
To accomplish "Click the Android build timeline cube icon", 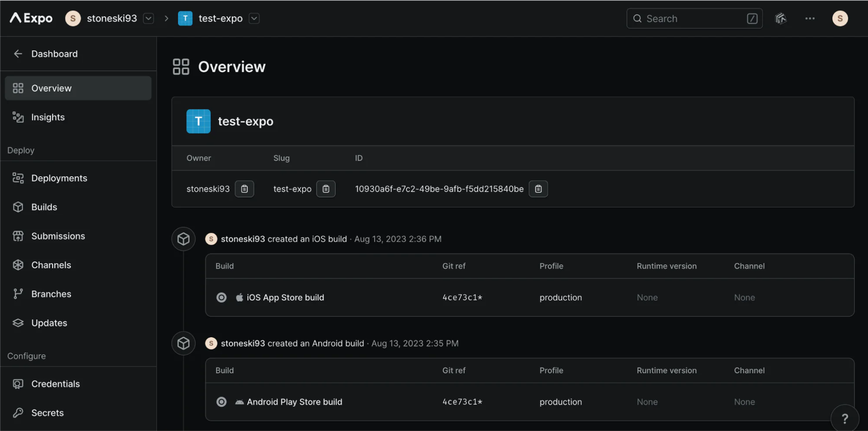I will point(183,343).
